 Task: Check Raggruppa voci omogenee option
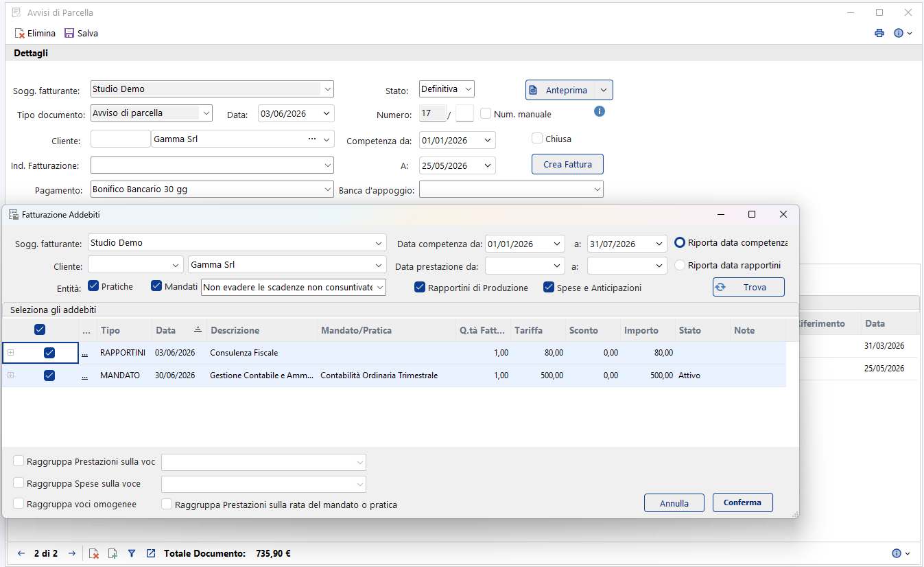19,504
